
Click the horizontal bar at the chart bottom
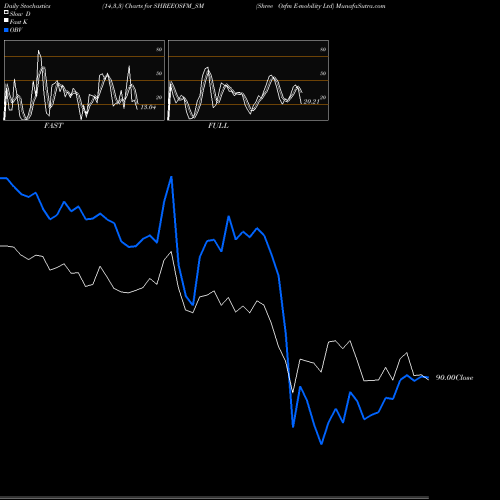[214, 498]
